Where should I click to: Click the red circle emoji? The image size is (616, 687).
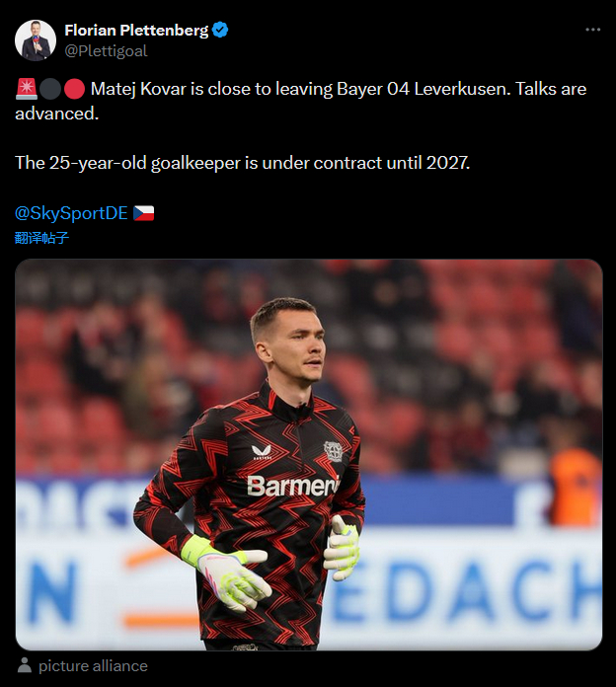coord(74,89)
